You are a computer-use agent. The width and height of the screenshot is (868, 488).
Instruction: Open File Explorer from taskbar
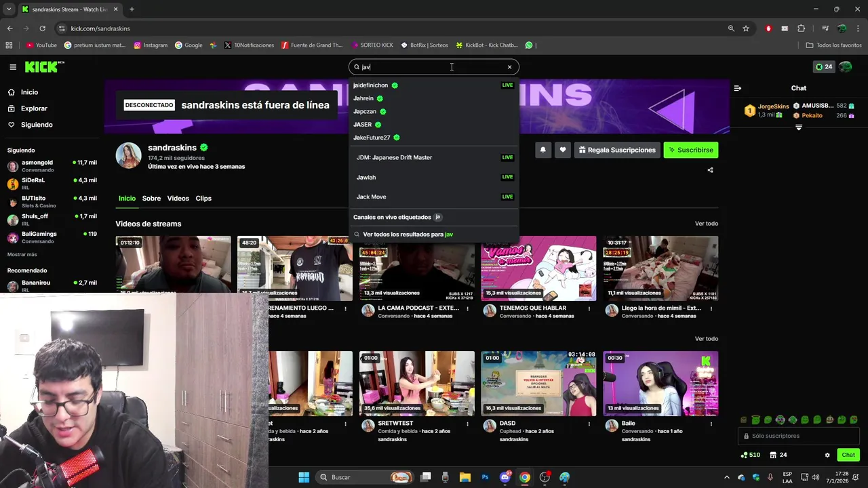pyautogui.click(x=465, y=477)
